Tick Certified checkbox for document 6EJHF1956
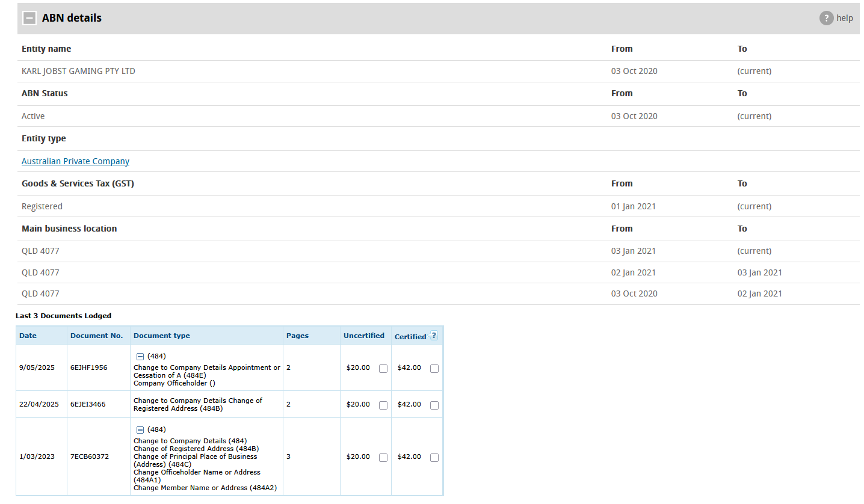 (434, 369)
